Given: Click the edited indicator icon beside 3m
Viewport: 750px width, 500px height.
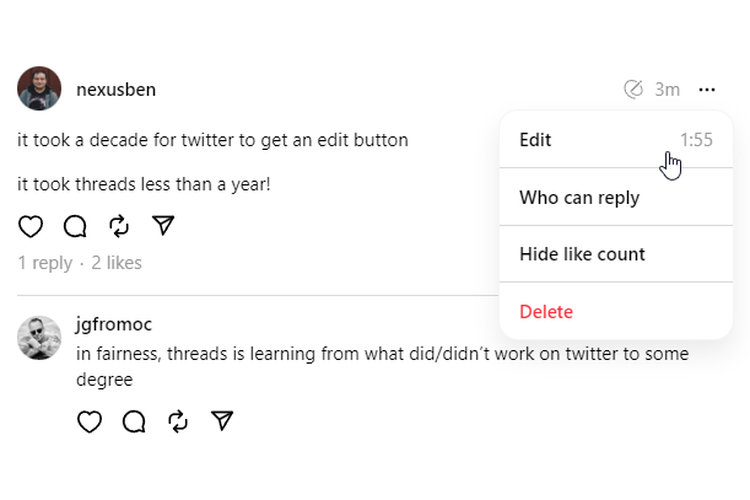Looking at the screenshot, I should click(x=633, y=90).
